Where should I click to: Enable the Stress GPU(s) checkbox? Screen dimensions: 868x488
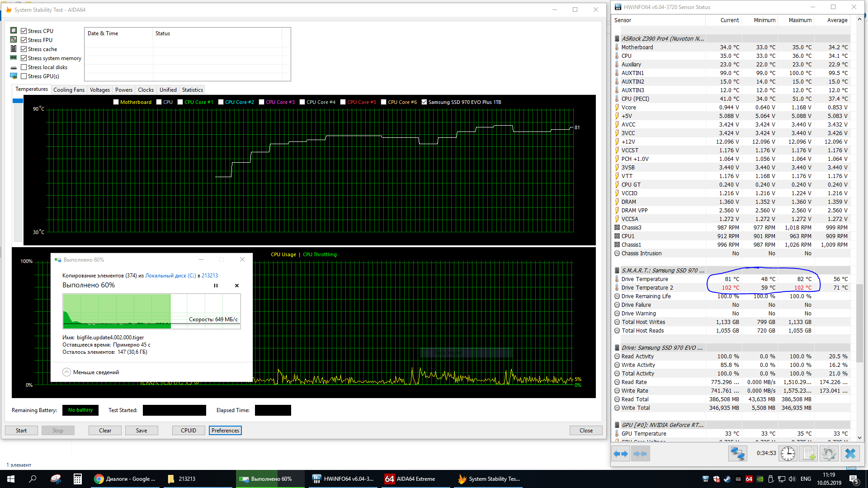24,76
